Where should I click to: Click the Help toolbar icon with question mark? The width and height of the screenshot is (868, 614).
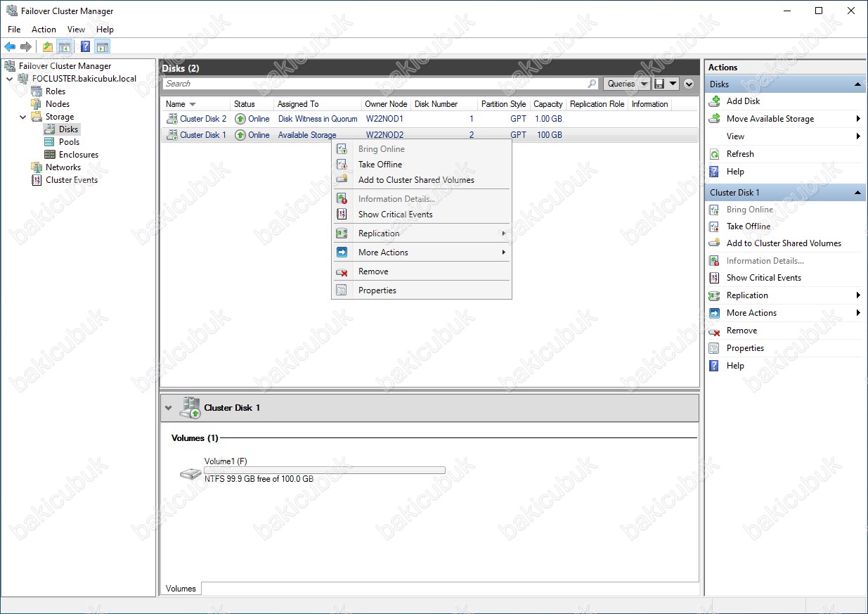(85, 47)
